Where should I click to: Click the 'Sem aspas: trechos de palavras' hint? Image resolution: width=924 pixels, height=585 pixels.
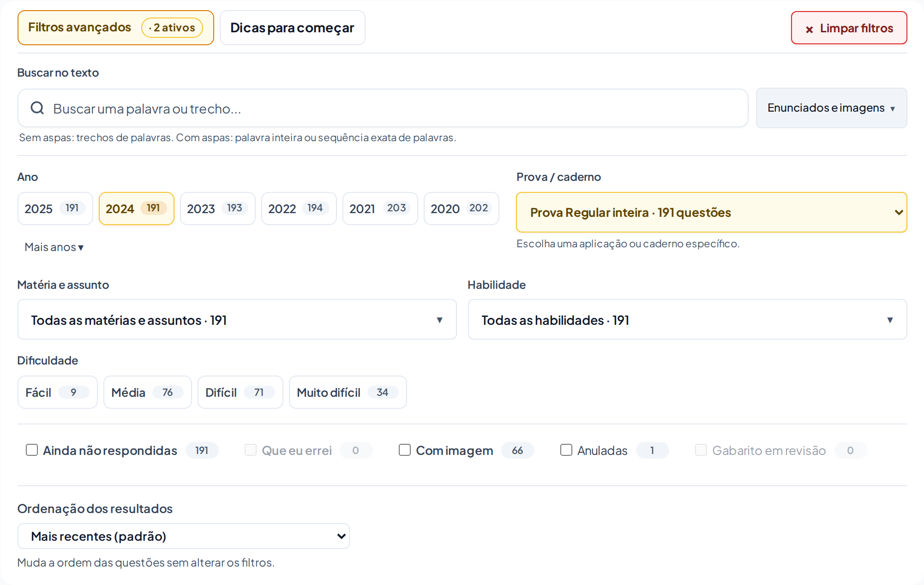tap(238, 137)
